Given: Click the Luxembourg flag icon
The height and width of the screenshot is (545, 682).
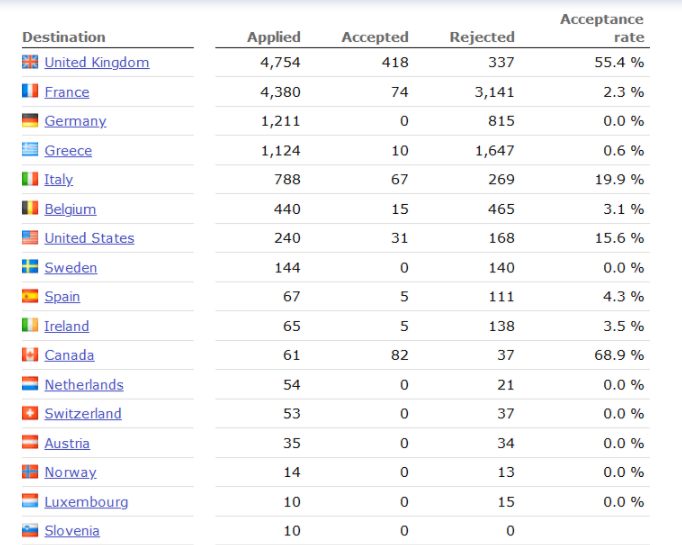Looking at the screenshot, I should [30, 501].
